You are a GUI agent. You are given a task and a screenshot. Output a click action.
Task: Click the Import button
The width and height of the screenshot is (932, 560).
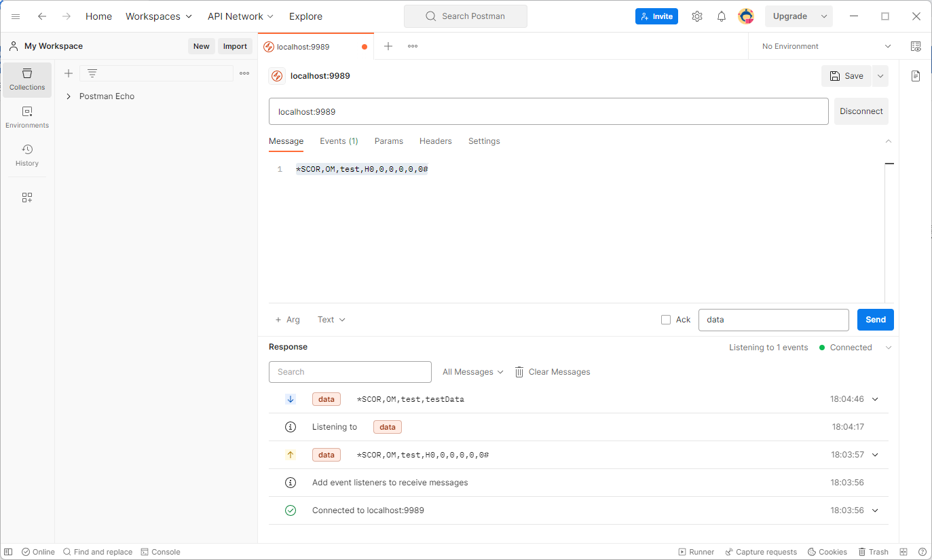click(235, 46)
